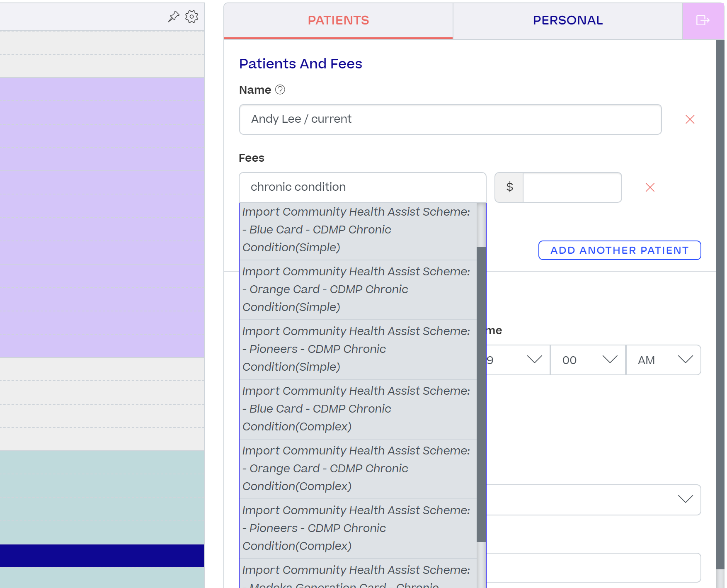The height and width of the screenshot is (588, 727).
Task: Click ADD ANOTHER PATIENT button
Action: [x=620, y=250]
